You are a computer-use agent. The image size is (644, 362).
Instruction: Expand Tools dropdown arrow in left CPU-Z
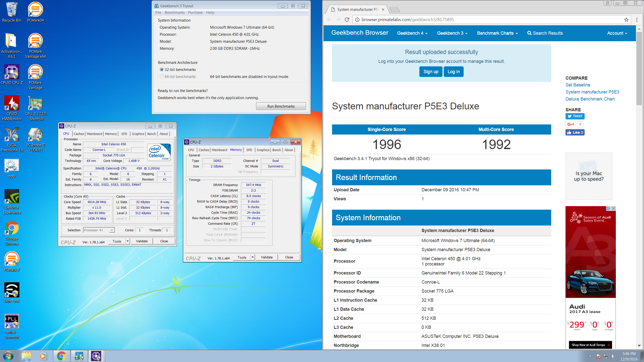tap(128, 241)
